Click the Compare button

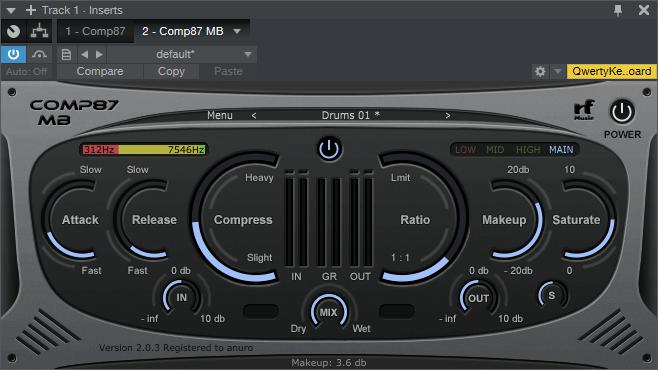pos(100,71)
